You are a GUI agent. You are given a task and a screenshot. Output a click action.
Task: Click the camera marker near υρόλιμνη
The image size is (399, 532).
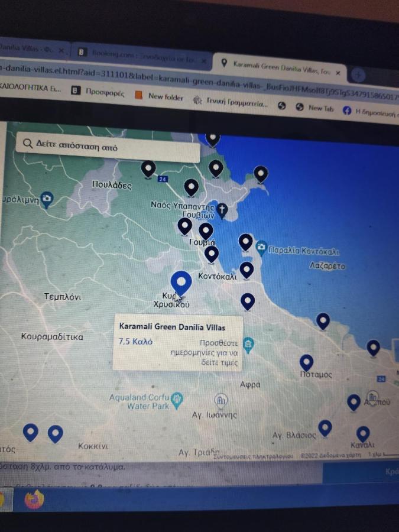(47, 200)
